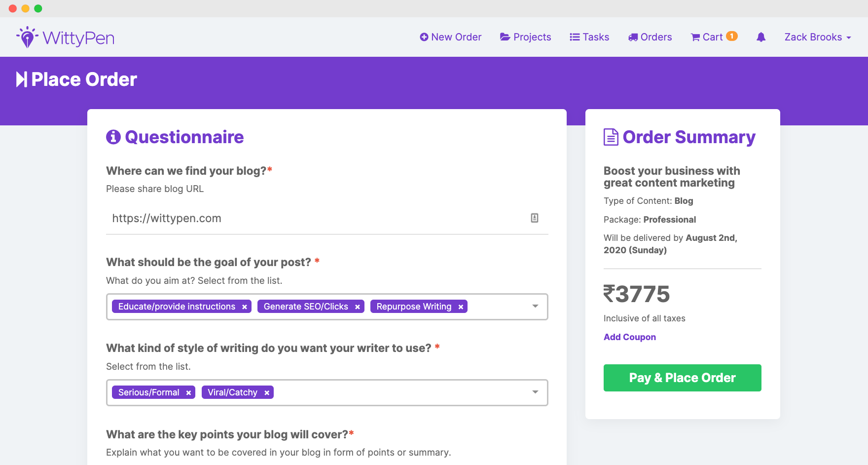Click the delivery date August 2nd text
868x465 pixels.
[x=670, y=244]
